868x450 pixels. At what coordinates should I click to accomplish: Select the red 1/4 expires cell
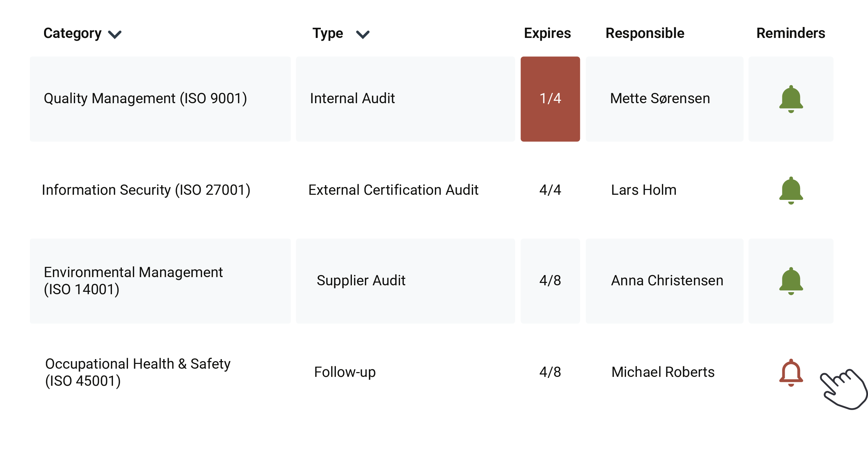pos(550,99)
